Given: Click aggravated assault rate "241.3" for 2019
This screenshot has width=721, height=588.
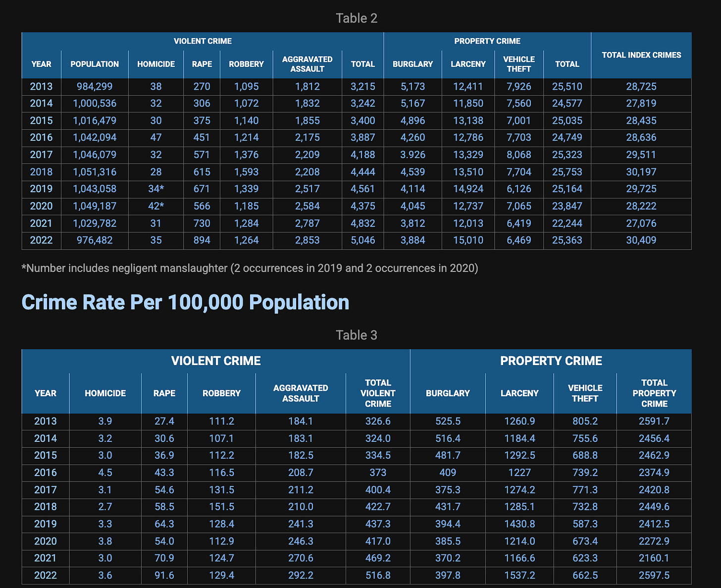Looking at the screenshot, I should click(x=301, y=524).
